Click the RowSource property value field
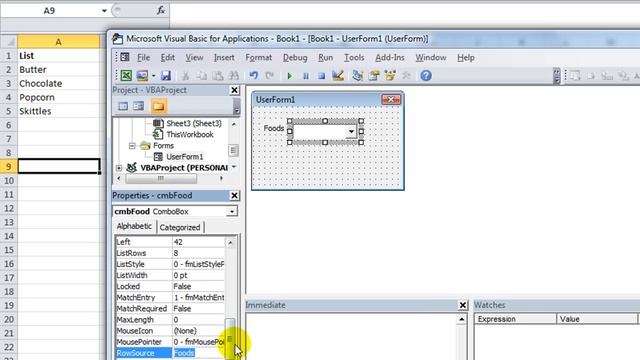This screenshot has width=640, height=360. [x=198, y=353]
